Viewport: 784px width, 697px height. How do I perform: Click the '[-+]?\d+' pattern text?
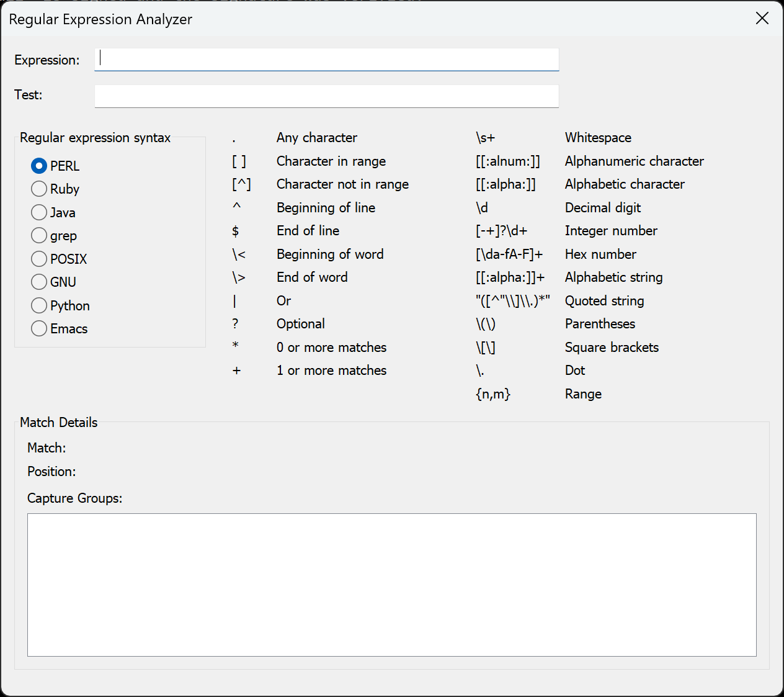pyautogui.click(x=502, y=230)
